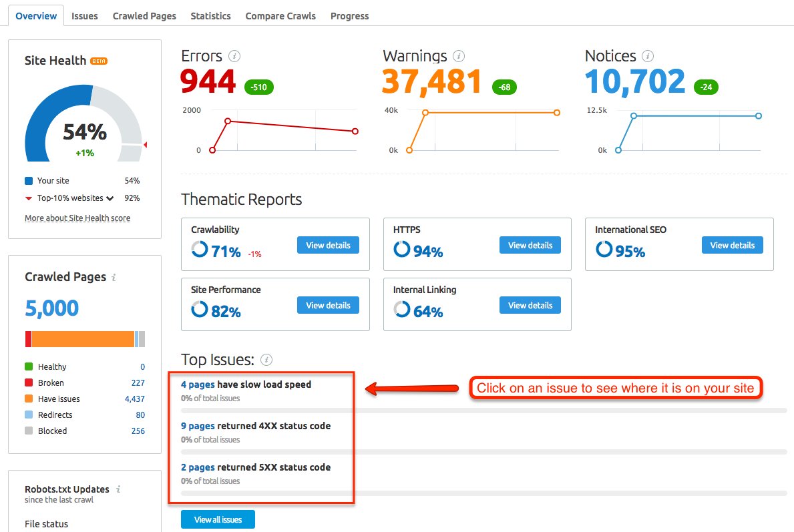
Task: Click the Robots.txt Updates info icon
Action: [x=119, y=489]
